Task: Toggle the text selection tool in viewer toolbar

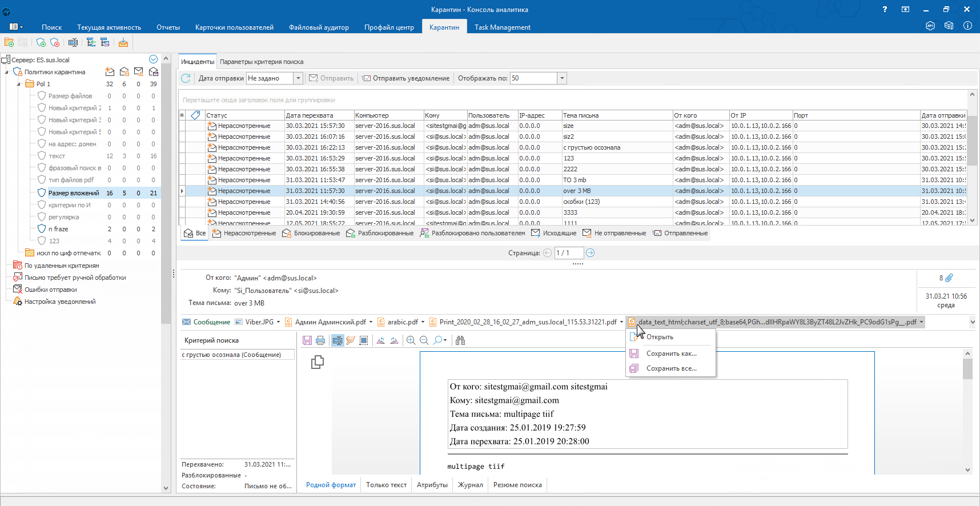Action: [x=338, y=340]
